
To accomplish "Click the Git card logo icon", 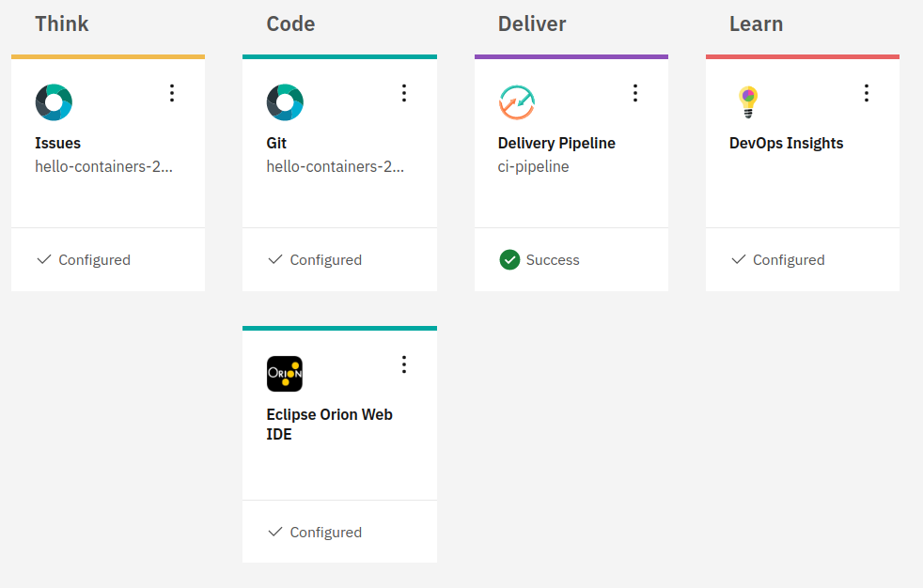I will pos(285,102).
